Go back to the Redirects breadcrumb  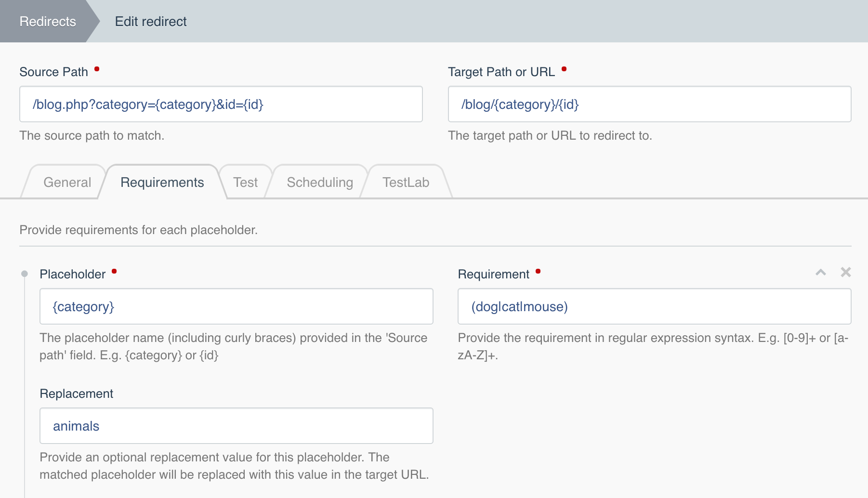coord(48,22)
